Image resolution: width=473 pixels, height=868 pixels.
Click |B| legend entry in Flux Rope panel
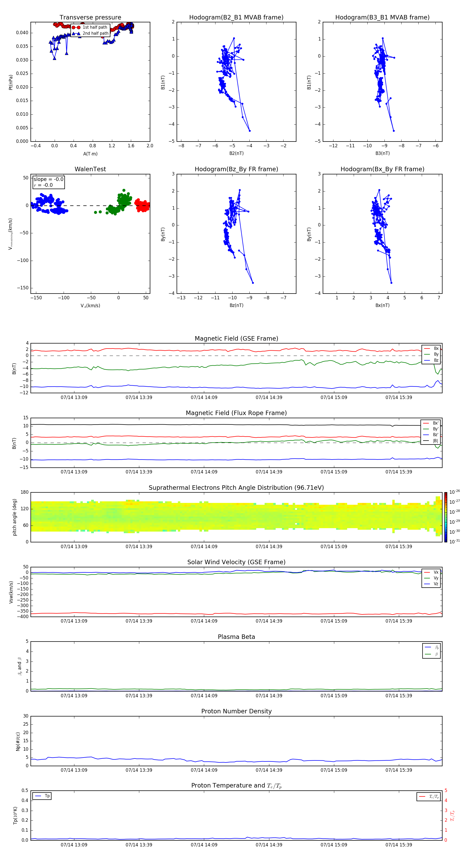click(431, 441)
